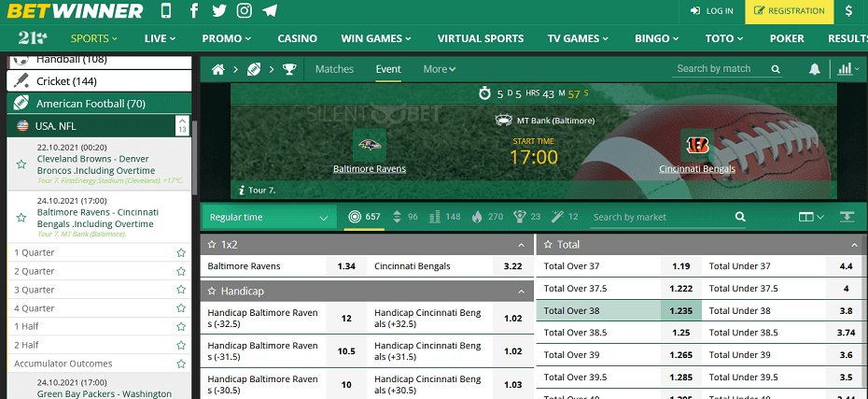868x399 pixels.
Task: Collapse the USA. NFL league list
Action: (x=182, y=126)
